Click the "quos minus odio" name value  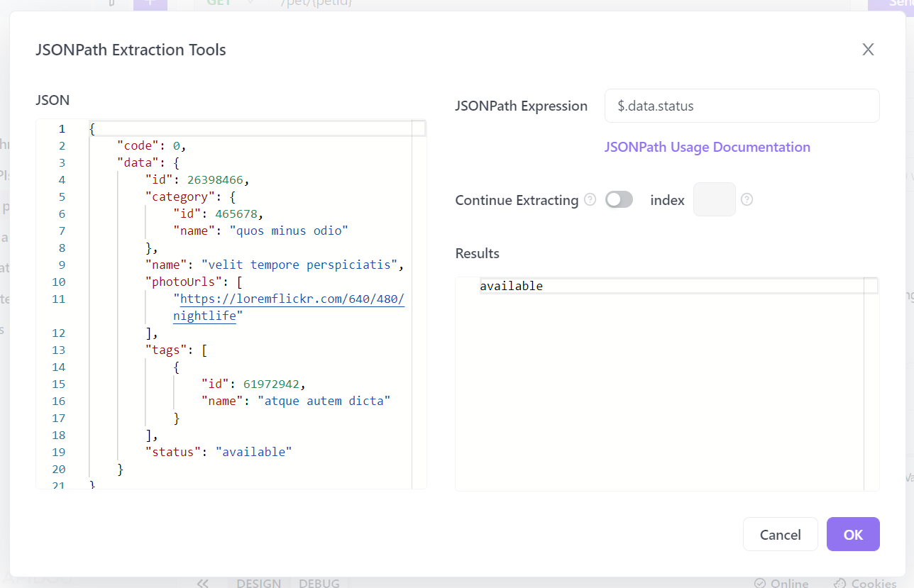tap(289, 231)
